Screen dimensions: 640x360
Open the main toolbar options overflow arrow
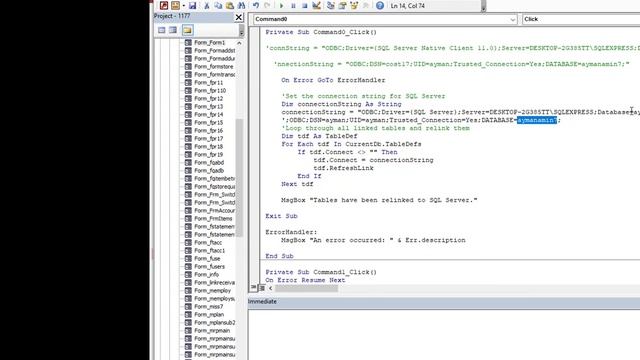pyautogui.click(x=484, y=7)
